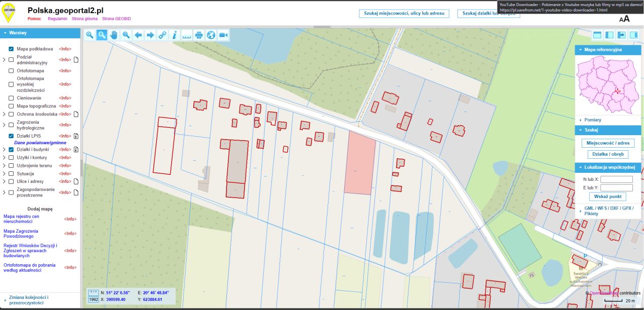The image size is (644, 310).
Task: Uncheck Mapa podkładowa layer
Action: point(11,49)
